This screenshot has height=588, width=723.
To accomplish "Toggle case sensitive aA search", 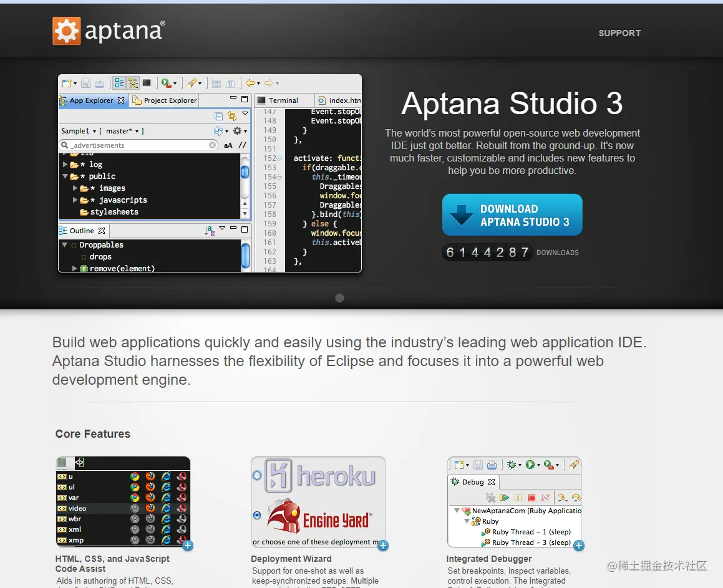I will [228, 145].
